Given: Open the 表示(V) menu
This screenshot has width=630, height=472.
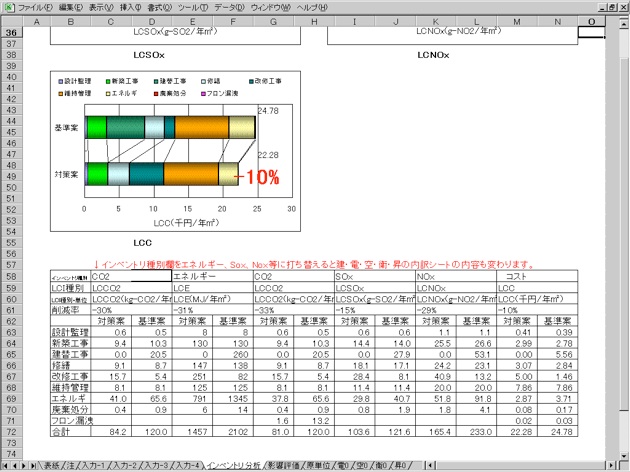Looking at the screenshot, I should pyautogui.click(x=101, y=8).
